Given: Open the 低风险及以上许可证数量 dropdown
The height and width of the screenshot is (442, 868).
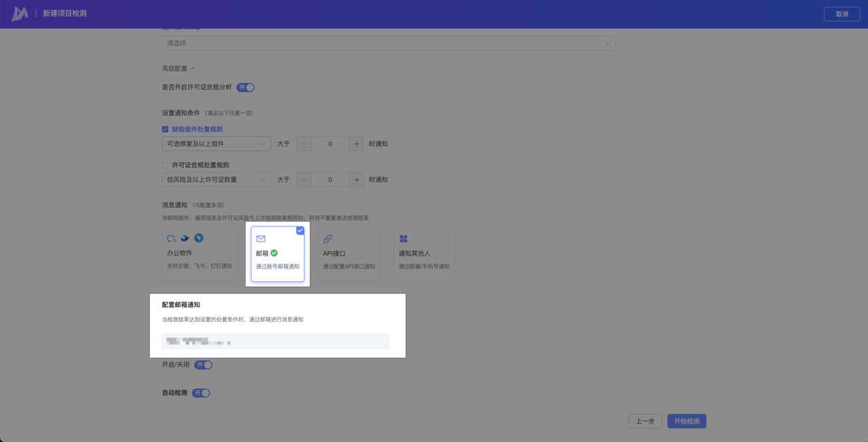Looking at the screenshot, I should click(x=216, y=180).
